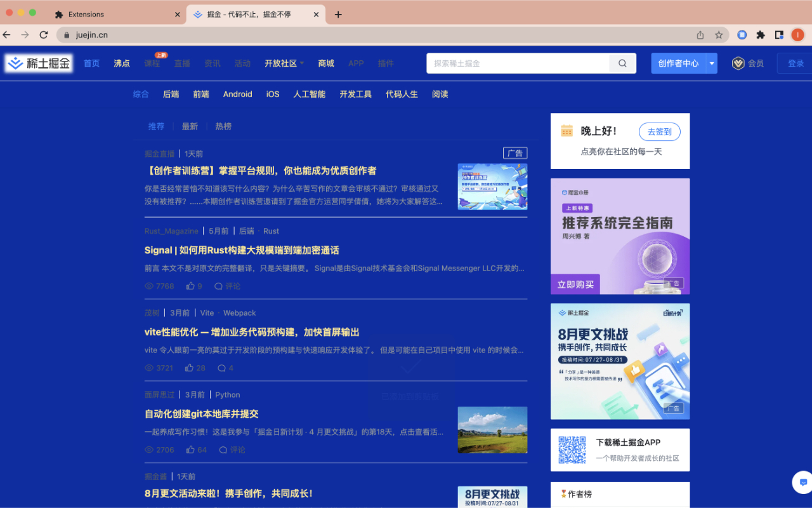Click the site lock icon in address bar
The image size is (812, 508).
pos(67,35)
